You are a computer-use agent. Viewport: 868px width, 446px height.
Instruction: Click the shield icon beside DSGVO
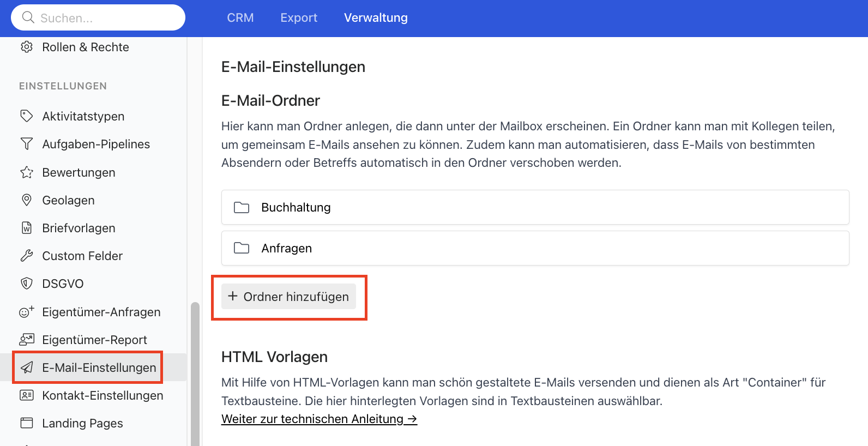pyautogui.click(x=26, y=284)
